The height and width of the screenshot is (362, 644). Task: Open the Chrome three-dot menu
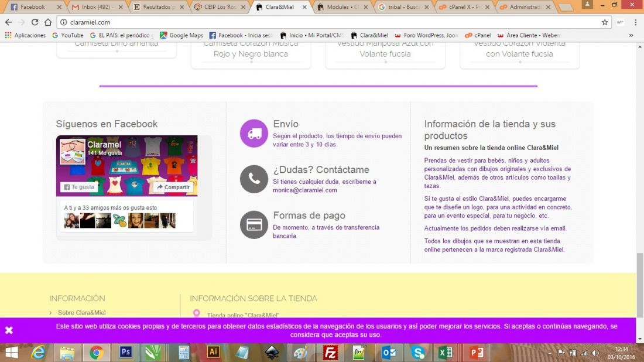[x=635, y=22]
